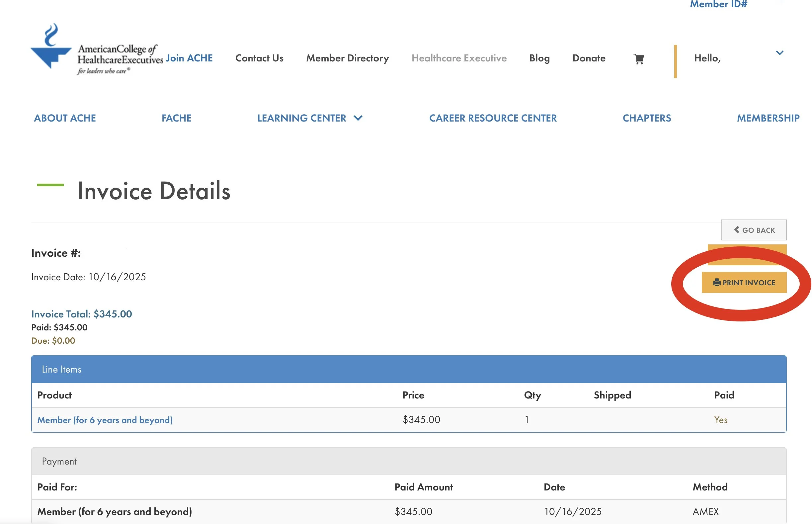Image resolution: width=812 pixels, height=524 pixels.
Task: Click the Member ID# link
Action: click(x=718, y=4)
